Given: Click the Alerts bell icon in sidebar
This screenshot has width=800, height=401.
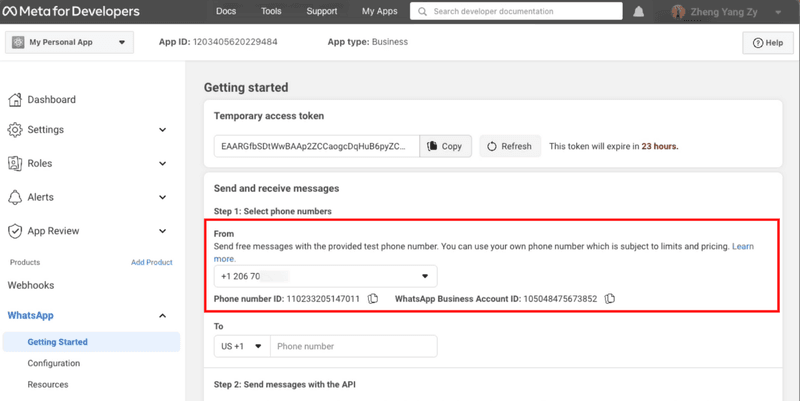Looking at the screenshot, I should (15, 197).
